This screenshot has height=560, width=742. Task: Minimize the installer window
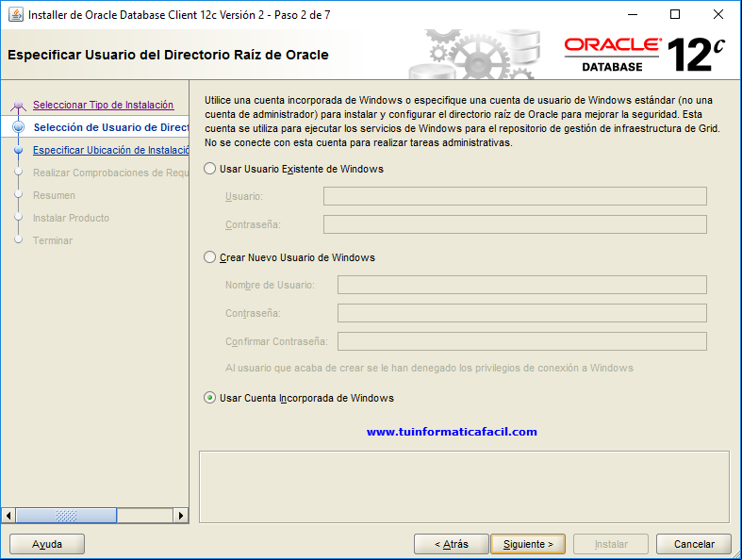[633, 15]
